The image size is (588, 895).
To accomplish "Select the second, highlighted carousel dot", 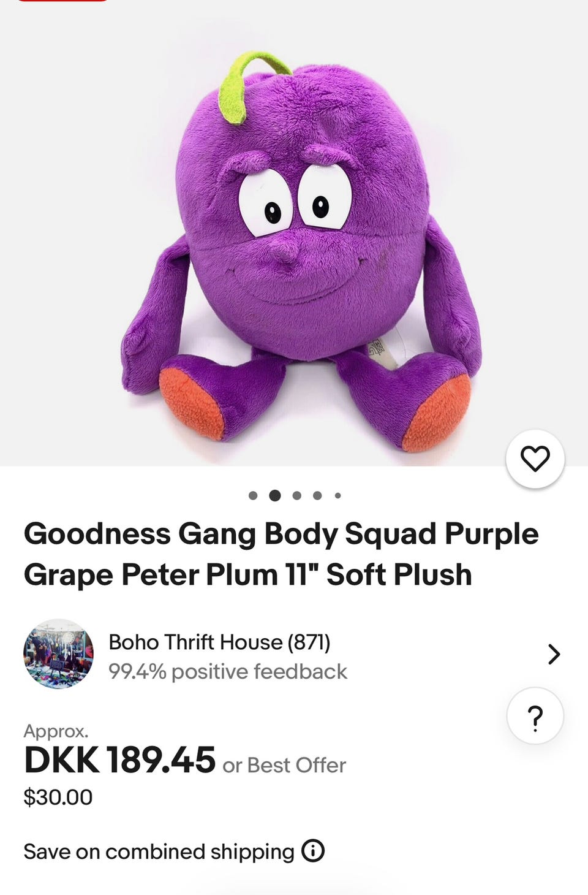I will click(x=275, y=495).
